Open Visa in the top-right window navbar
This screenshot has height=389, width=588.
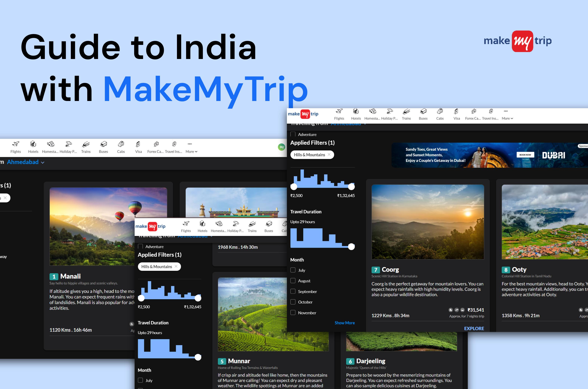pyautogui.click(x=456, y=114)
